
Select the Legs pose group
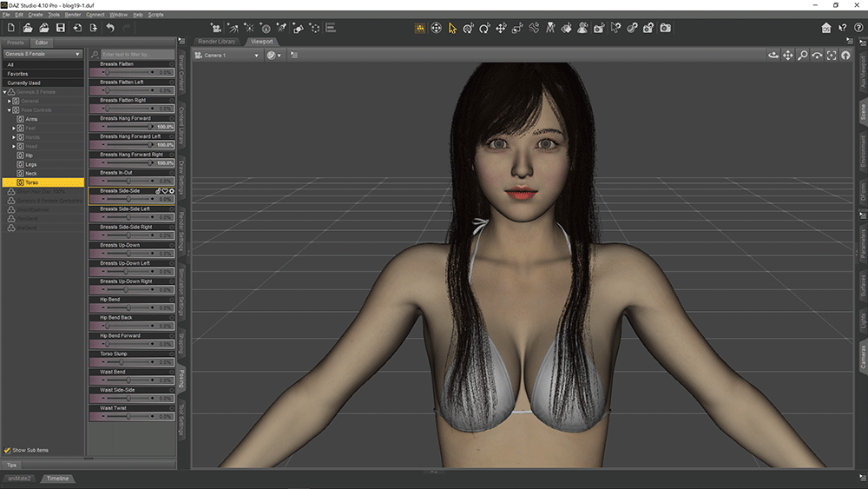31,164
